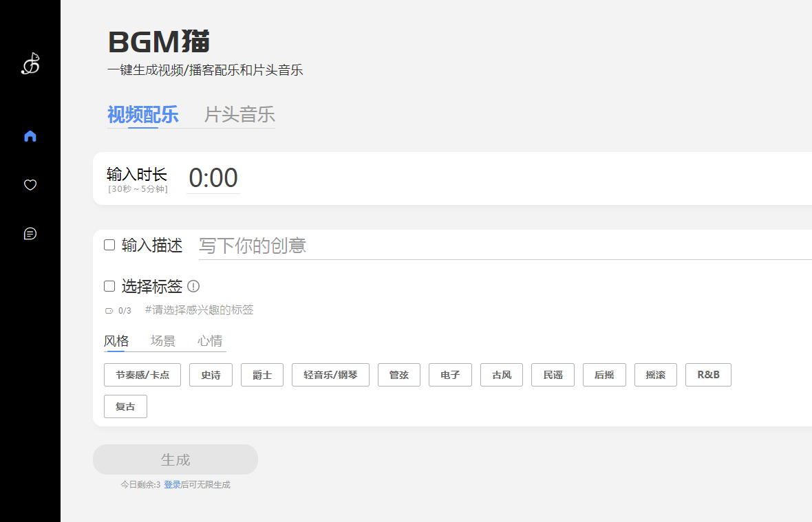This screenshot has width=812, height=522.
Task: Click the BGM猫 music note logo
Action: tap(30, 64)
